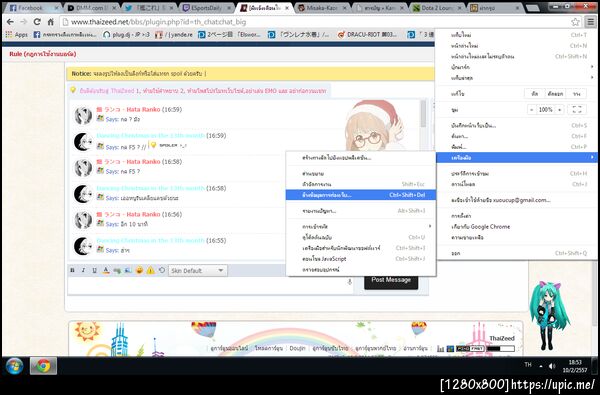Click the Doujin footer link
The width and height of the screenshot is (600, 395).
(x=297, y=348)
